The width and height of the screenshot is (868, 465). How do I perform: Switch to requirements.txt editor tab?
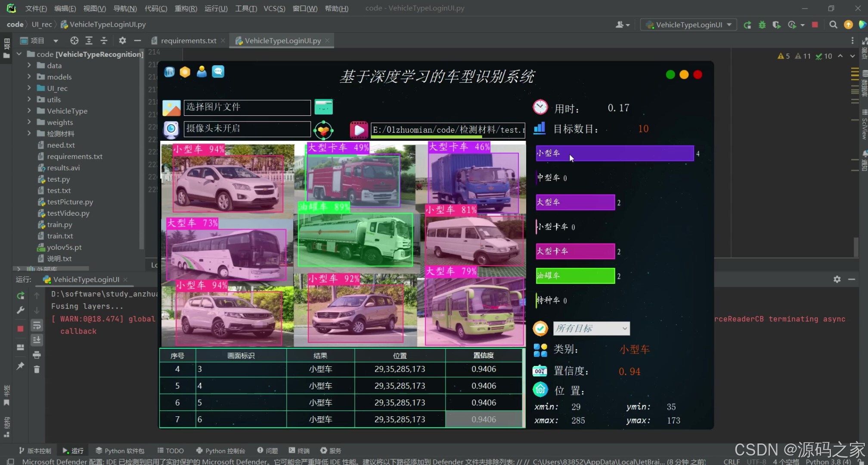(188, 40)
